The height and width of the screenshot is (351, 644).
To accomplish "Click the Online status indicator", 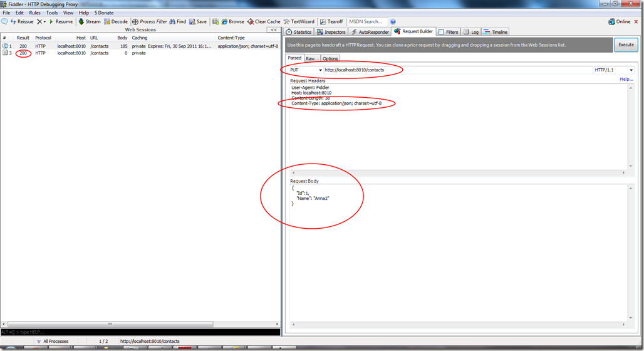I will (620, 21).
